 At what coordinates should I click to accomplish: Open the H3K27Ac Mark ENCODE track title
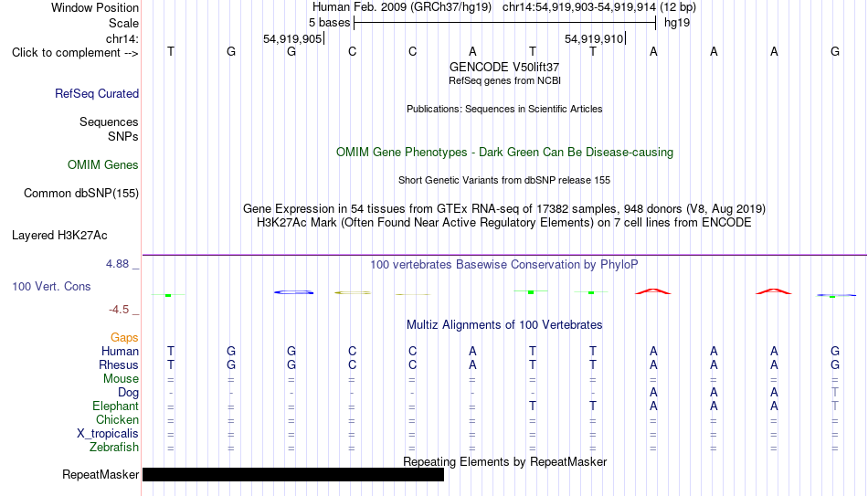[x=504, y=223]
